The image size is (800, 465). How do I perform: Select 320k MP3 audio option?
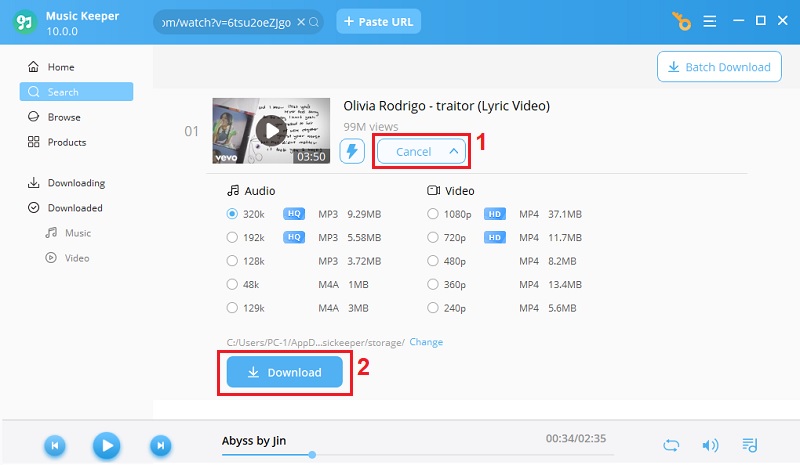pyautogui.click(x=232, y=214)
